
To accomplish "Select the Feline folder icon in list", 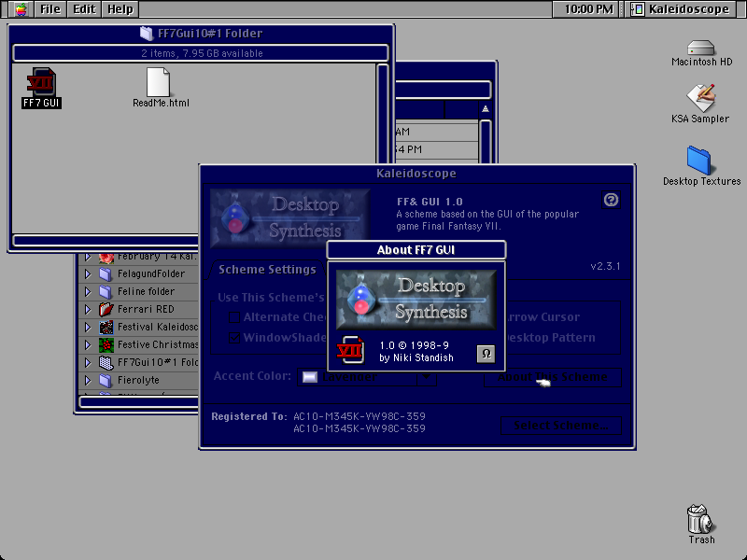I will pos(106,291).
